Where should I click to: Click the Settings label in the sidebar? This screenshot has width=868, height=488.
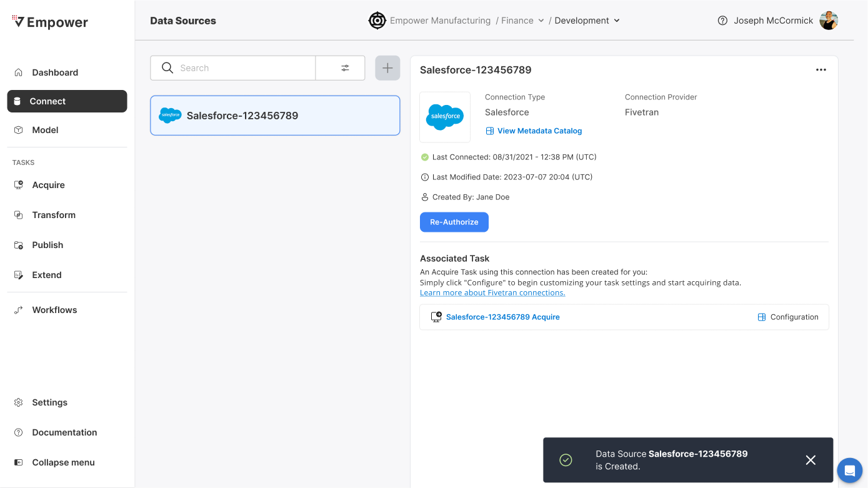[x=49, y=402]
